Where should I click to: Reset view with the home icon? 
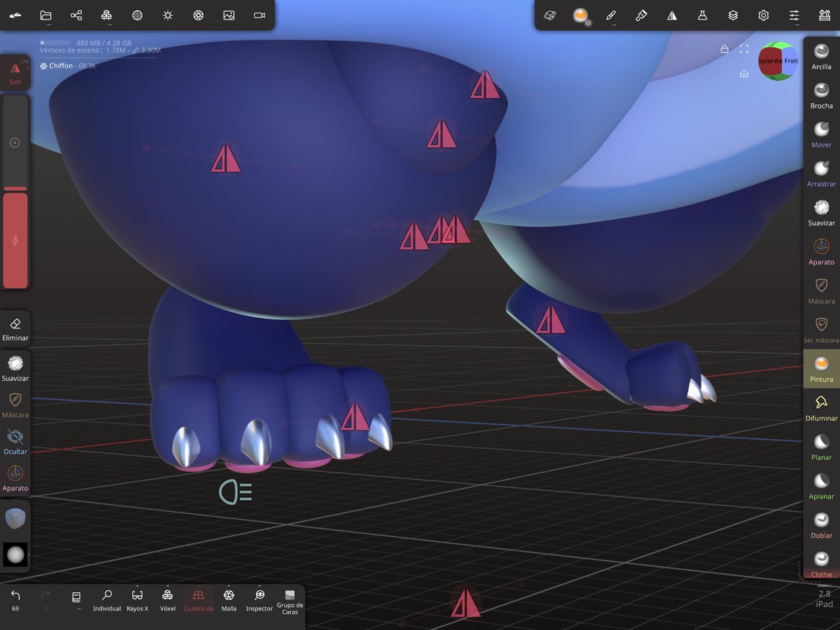(x=744, y=73)
